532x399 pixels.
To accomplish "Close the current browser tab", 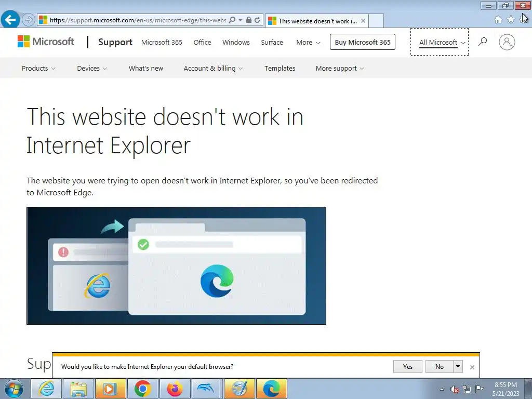I will click(x=363, y=21).
